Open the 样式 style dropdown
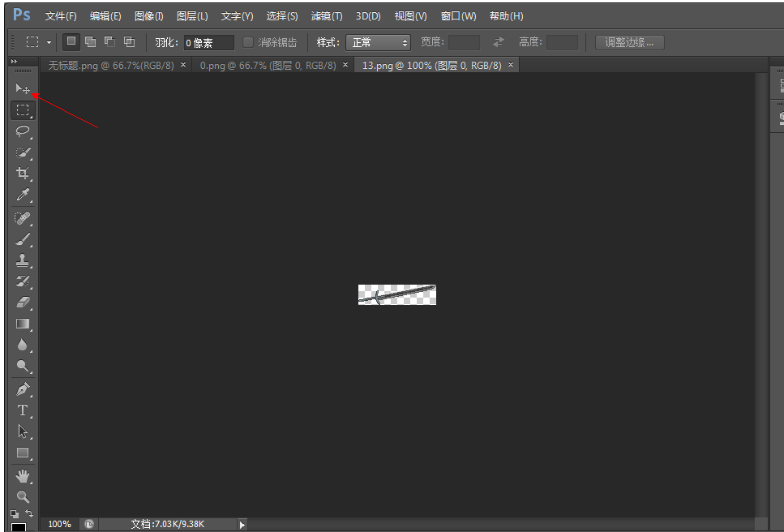Screen dimensions: 784x532 [x=378, y=42]
